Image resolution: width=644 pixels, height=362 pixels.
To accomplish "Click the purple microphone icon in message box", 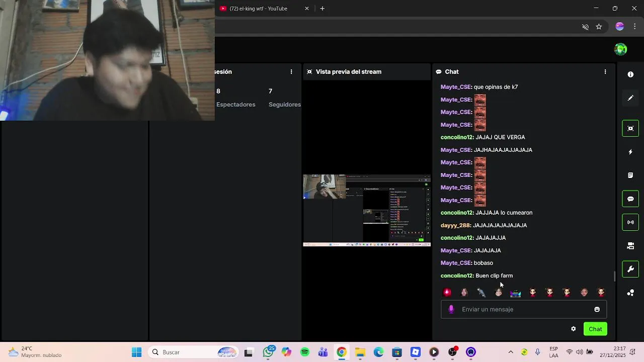I will [x=451, y=309].
